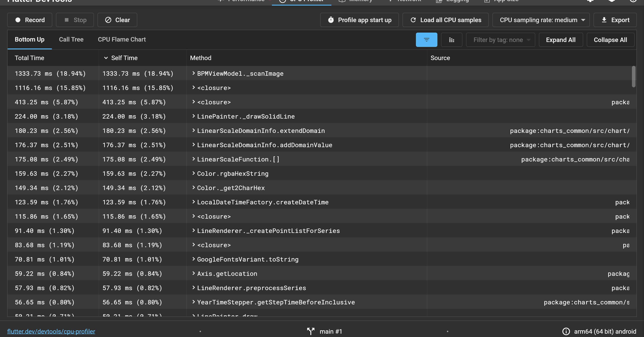Expand the Color.rgbaHexString row
This screenshot has height=337, width=644.
click(193, 173)
